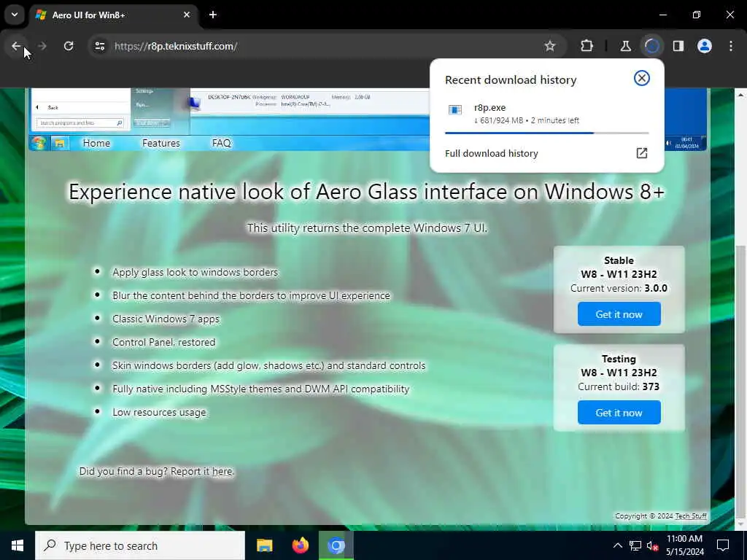This screenshot has width=747, height=560.
Task: Open Firefox from taskbar
Action: (x=300, y=545)
